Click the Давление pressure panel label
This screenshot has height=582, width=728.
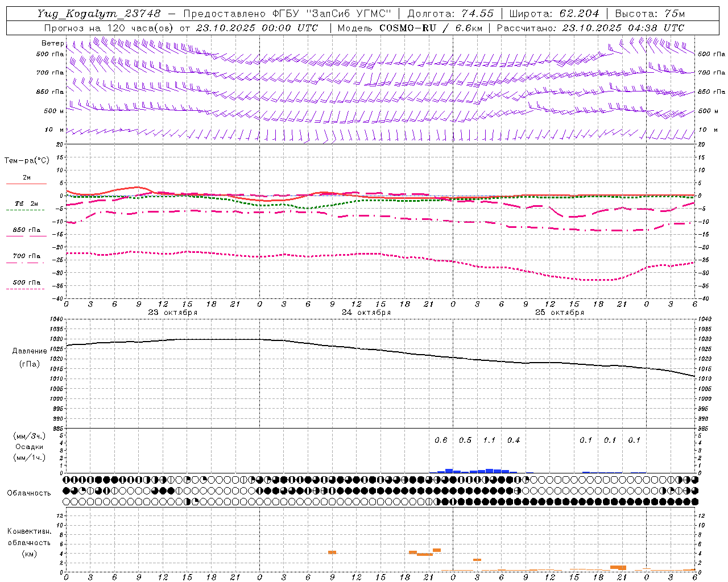[x=30, y=351]
